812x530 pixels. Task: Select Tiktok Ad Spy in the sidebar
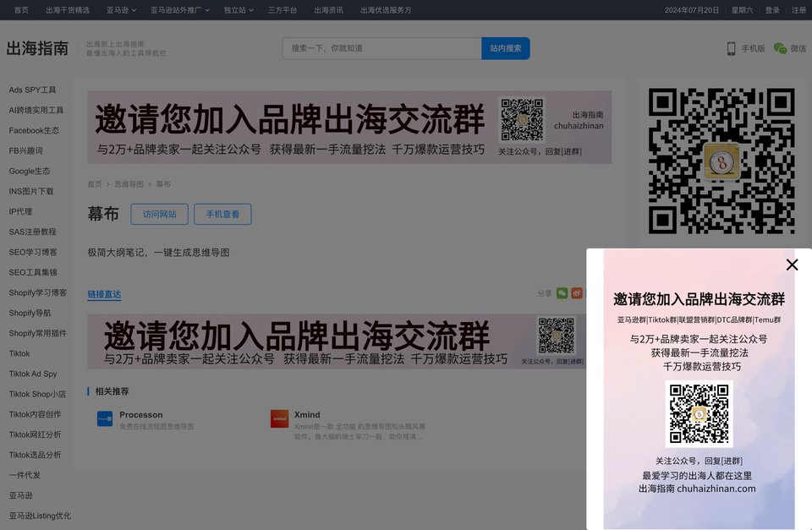tap(33, 374)
